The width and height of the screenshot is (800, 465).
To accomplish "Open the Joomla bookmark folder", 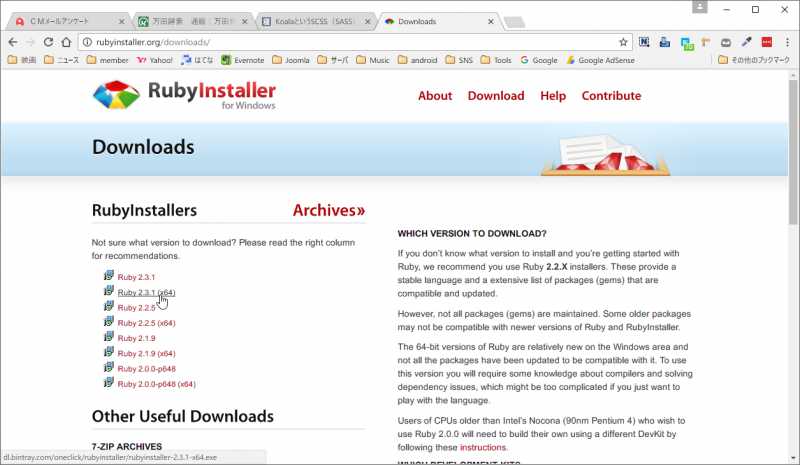I will coord(291,60).
